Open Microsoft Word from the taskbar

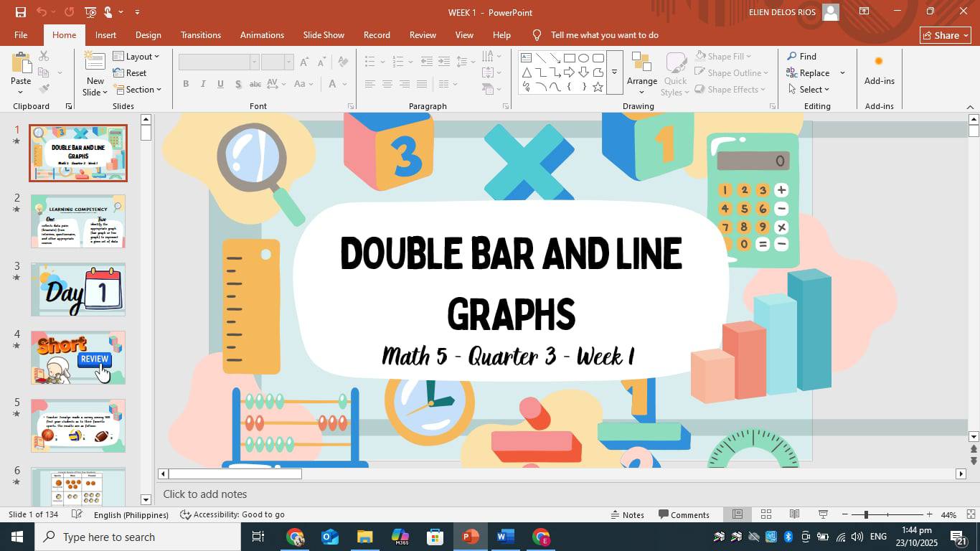click(505, 537)
